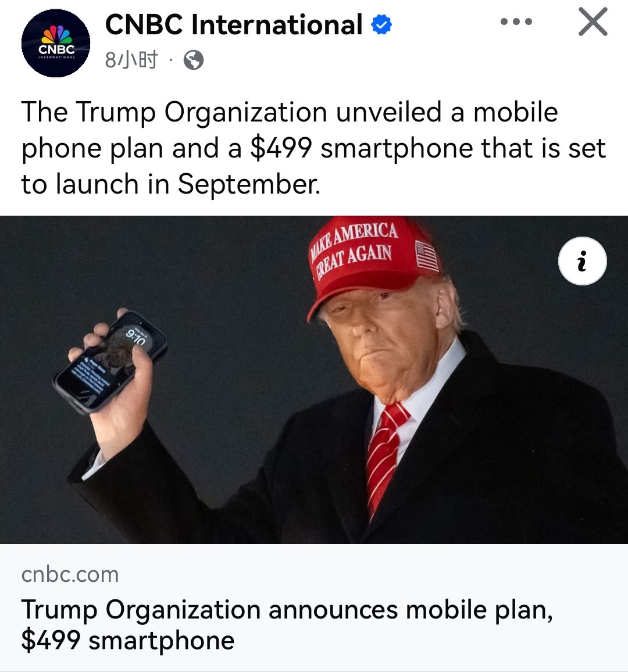Open the three-dot post options menu
The width and height of the screenshot is (628, 672).
pyautogui.click(x=516, y=22)
